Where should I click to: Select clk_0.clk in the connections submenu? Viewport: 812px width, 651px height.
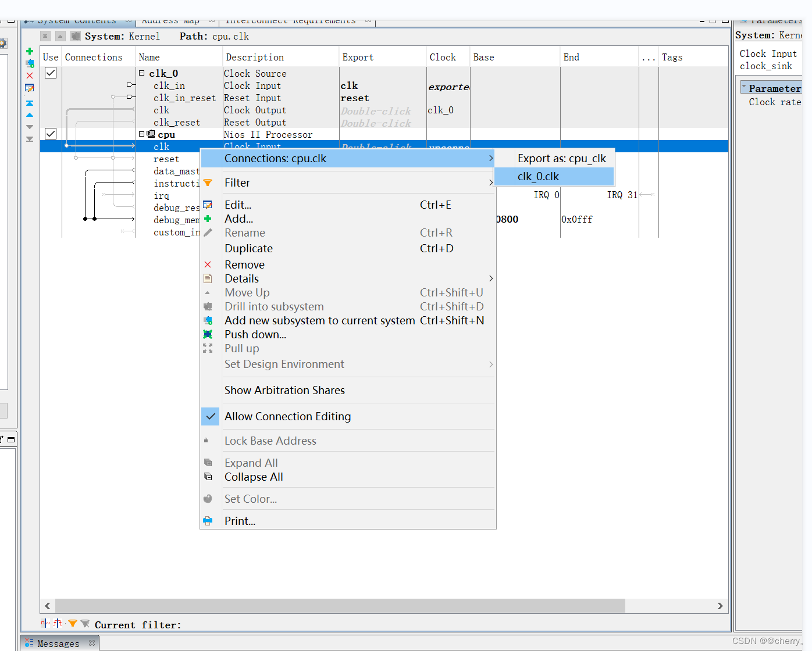pyautogui.click(x=554, y=176)
